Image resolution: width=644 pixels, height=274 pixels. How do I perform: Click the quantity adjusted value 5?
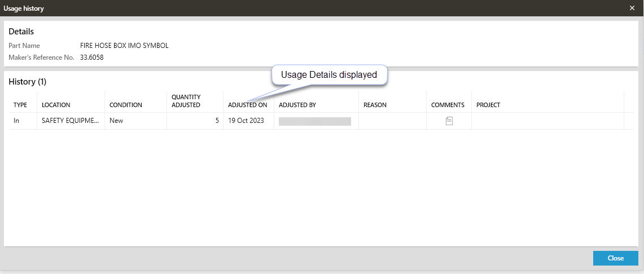[x=217, y=121]
